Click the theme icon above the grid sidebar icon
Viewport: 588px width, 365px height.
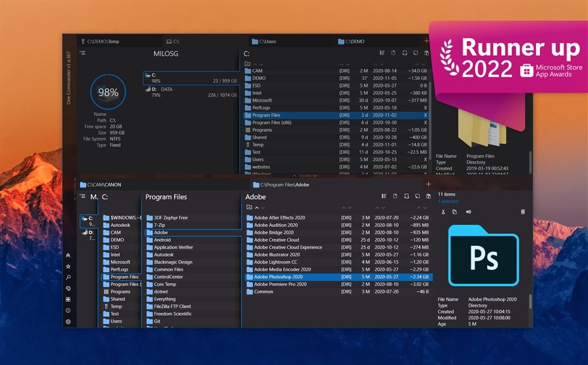point(68,287)
